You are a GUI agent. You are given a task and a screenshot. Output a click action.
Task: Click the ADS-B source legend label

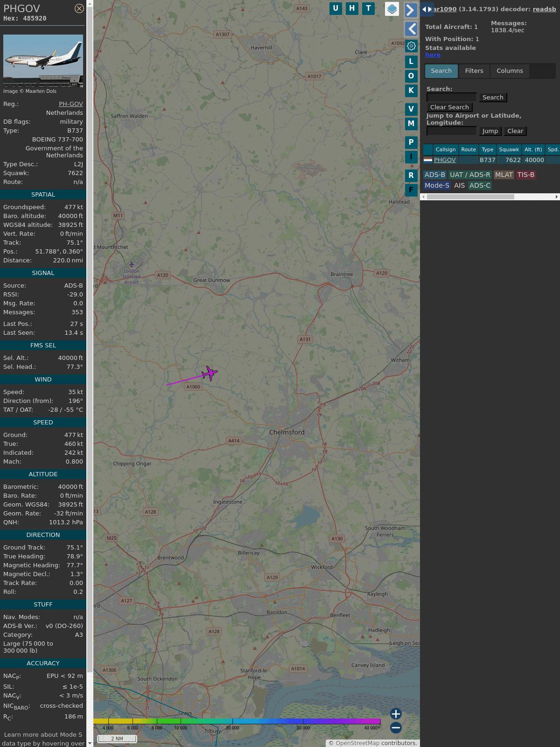434,175
